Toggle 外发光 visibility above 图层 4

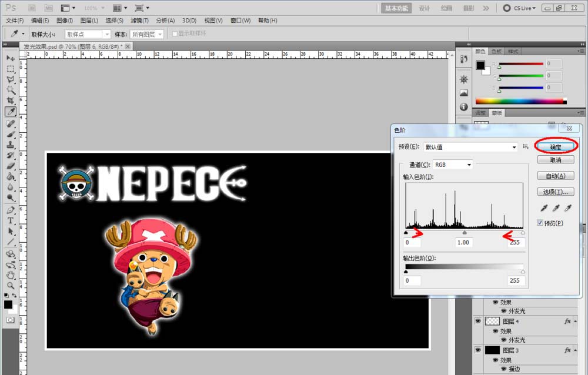click(504, 312)
